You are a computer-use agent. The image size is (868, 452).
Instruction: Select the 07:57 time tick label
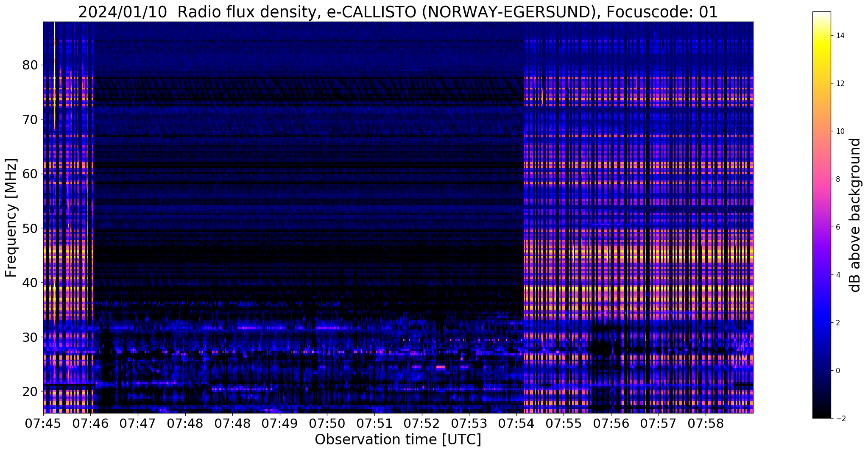point(659,424)
